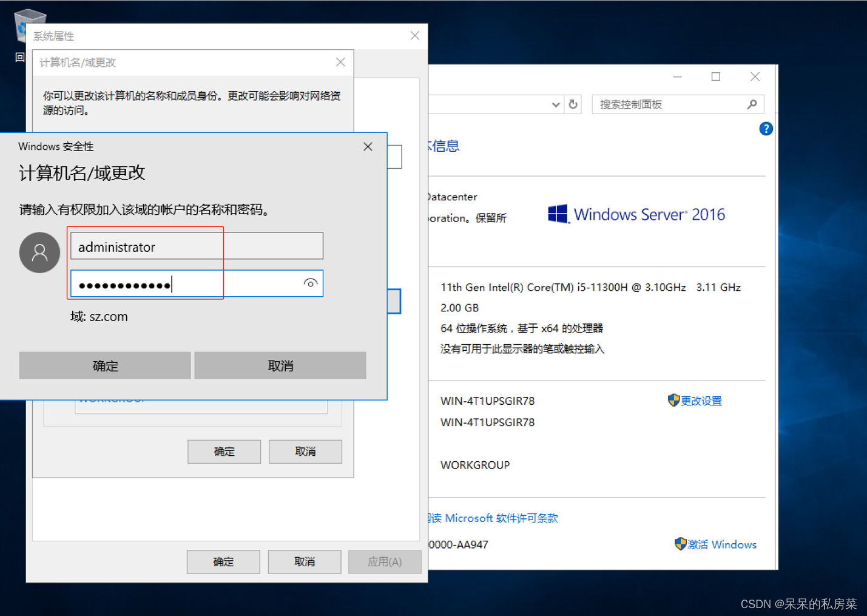
Task: Confirm credentials with 确定 in Windows 安全性 dialog
Action: pyautogui.click(x=105, y=365)
